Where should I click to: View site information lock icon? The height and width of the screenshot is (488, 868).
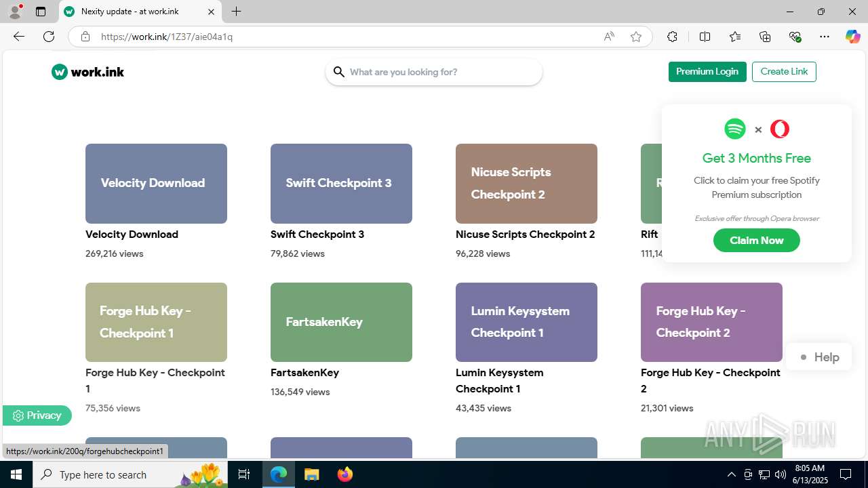click(85, 37)
